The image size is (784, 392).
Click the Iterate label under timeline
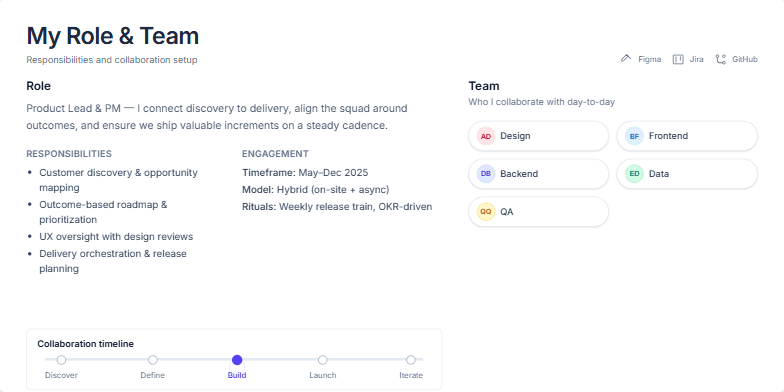tap(411, 376)
